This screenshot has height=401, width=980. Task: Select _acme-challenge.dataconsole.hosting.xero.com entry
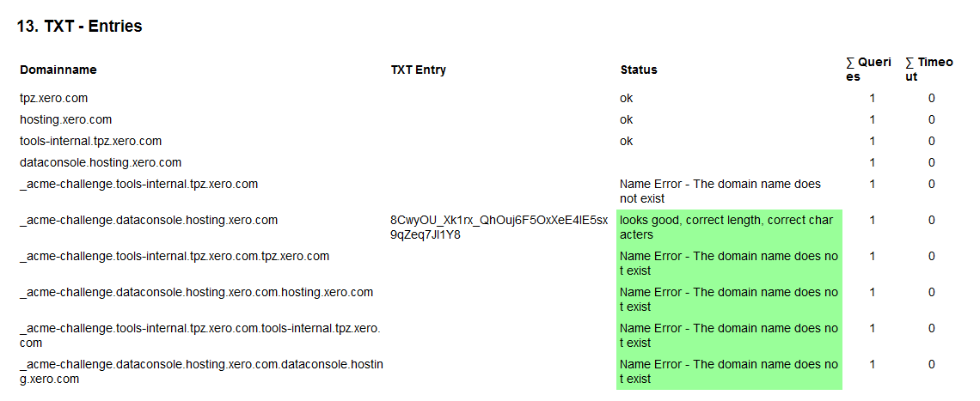[x=149, y=220]
